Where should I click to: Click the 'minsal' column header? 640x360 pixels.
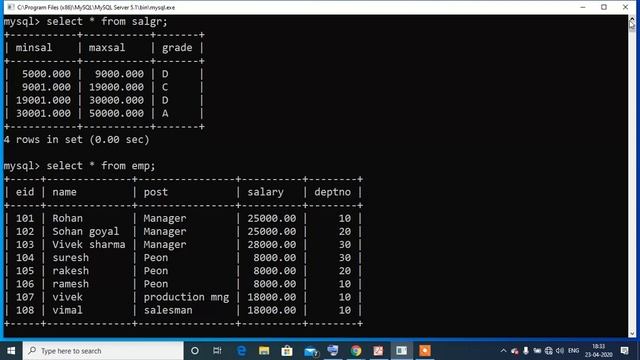click(34, 48)
